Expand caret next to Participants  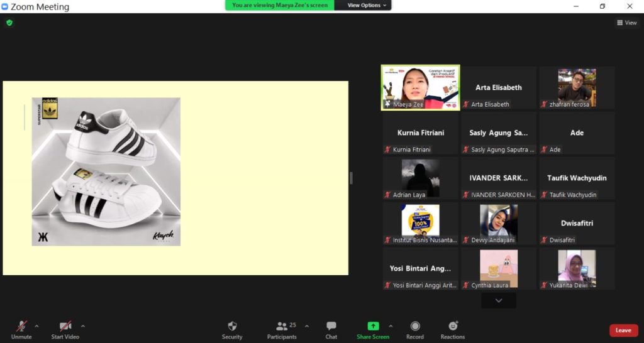tap(307, 326)
